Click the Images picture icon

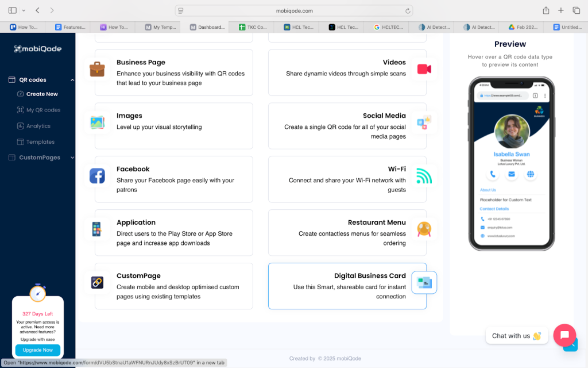pos(97,122)
